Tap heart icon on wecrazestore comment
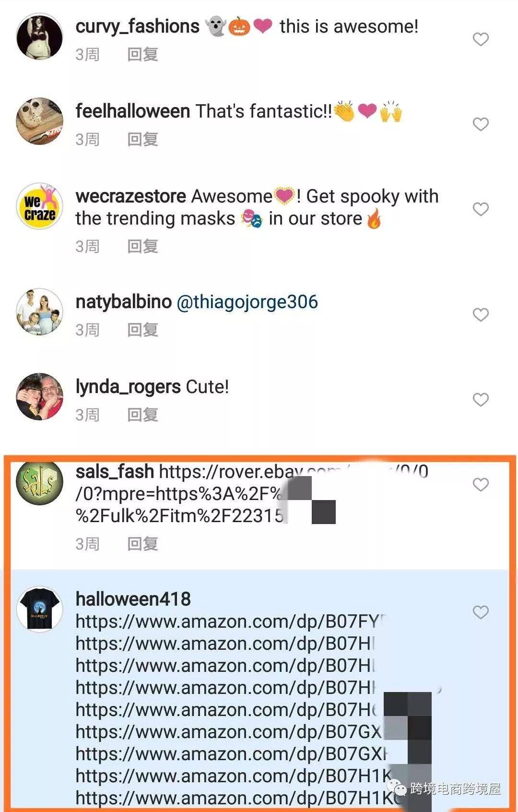 (481, 209)
